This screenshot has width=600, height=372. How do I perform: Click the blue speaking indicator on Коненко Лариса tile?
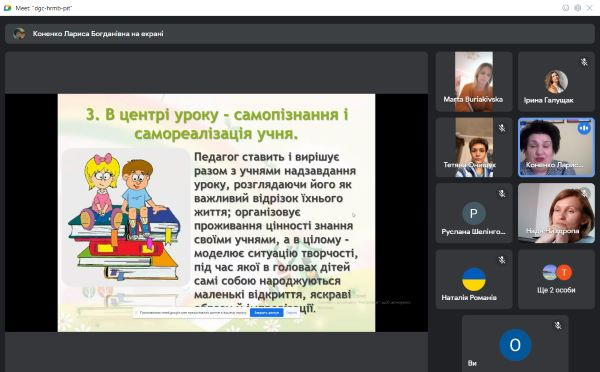pos(584,128)
